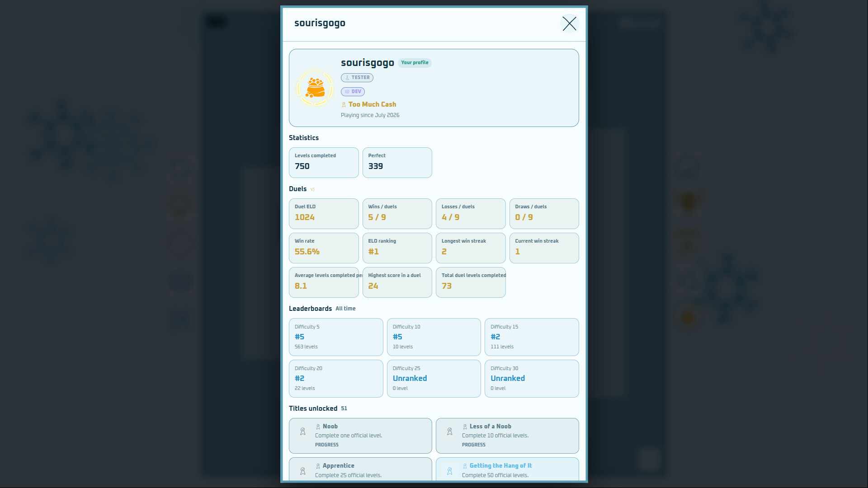The width and height of the screenshot is (868, 488).
Task: Click the Average levels completed 8.1 card
Action: pos(324,282)
